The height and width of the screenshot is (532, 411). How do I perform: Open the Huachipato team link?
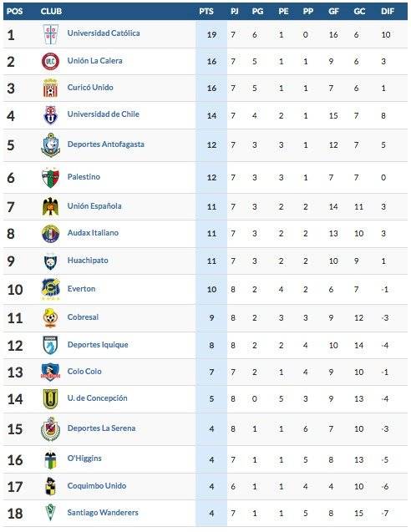click(x=88, y=261)
